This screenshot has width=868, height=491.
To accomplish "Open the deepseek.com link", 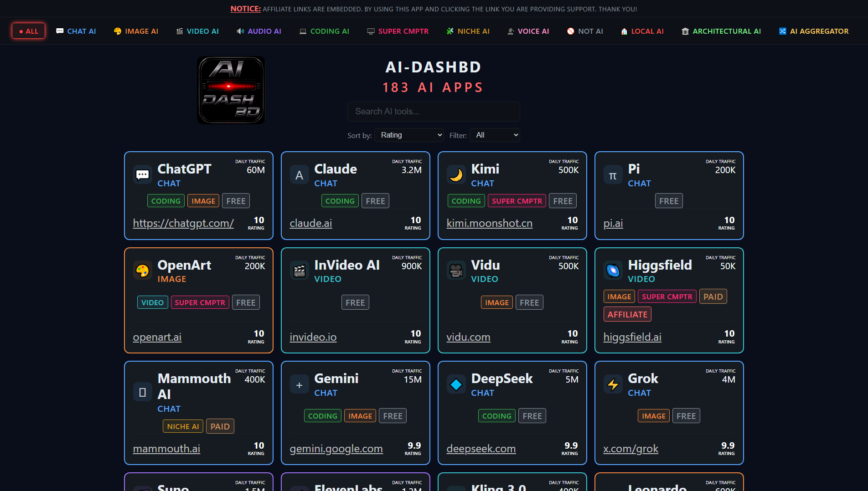I will click(481, 449).
